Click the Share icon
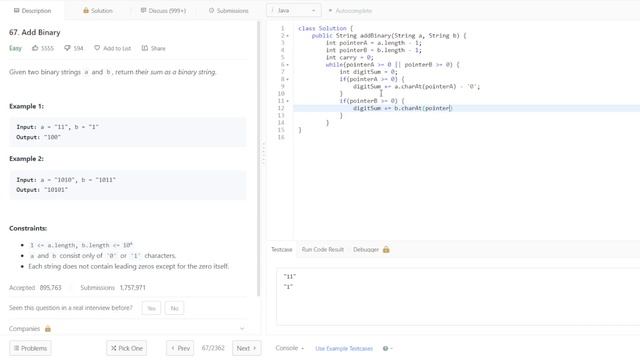The width and height of the screenshot is (640, 360). coord(145,48)
